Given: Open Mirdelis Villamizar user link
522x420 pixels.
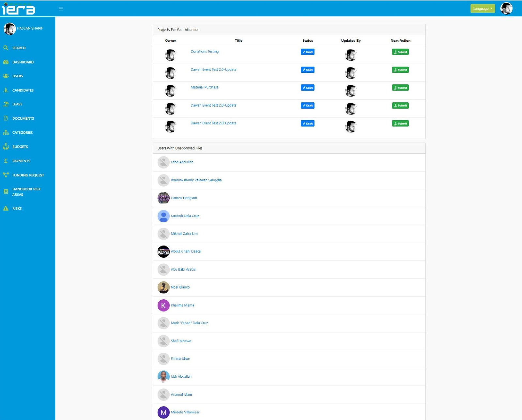Looking at the screenshot, I should (185, 412).
